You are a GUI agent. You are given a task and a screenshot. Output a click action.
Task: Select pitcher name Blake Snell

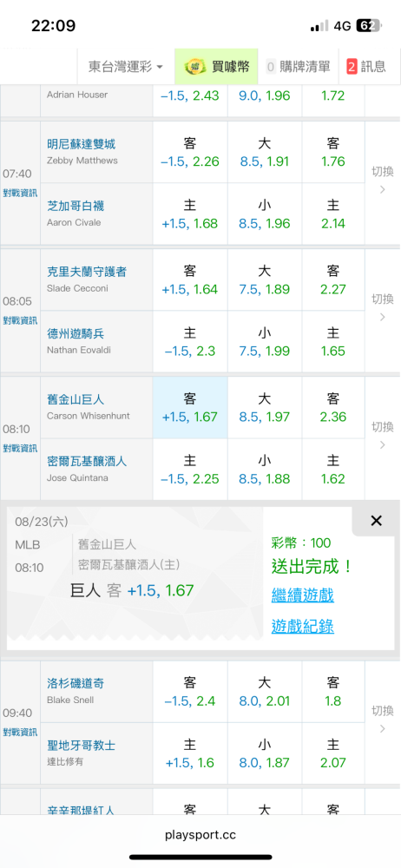pos(70,700)
